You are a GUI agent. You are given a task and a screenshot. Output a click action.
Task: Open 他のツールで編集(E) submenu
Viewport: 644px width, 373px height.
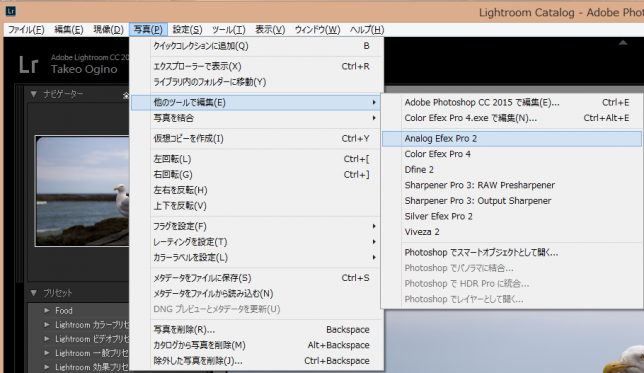pyautogui.click(x=257, y=103)
